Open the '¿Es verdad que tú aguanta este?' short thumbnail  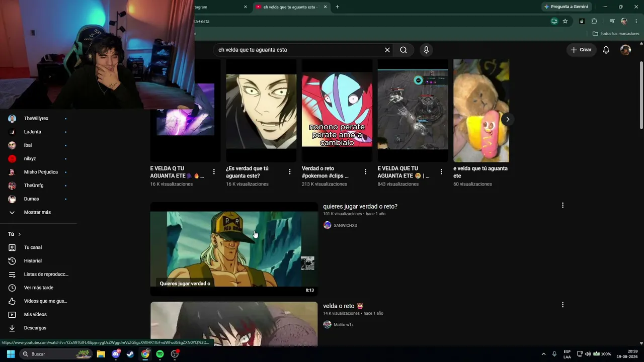coord(261,111)
